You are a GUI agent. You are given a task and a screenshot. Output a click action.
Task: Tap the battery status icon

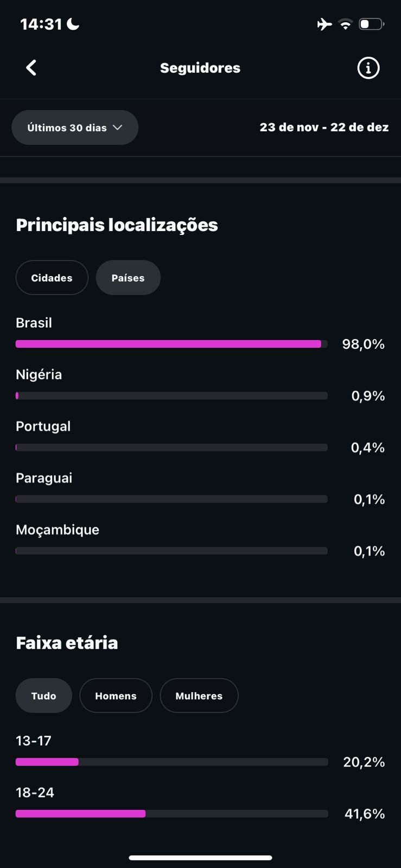371,24
